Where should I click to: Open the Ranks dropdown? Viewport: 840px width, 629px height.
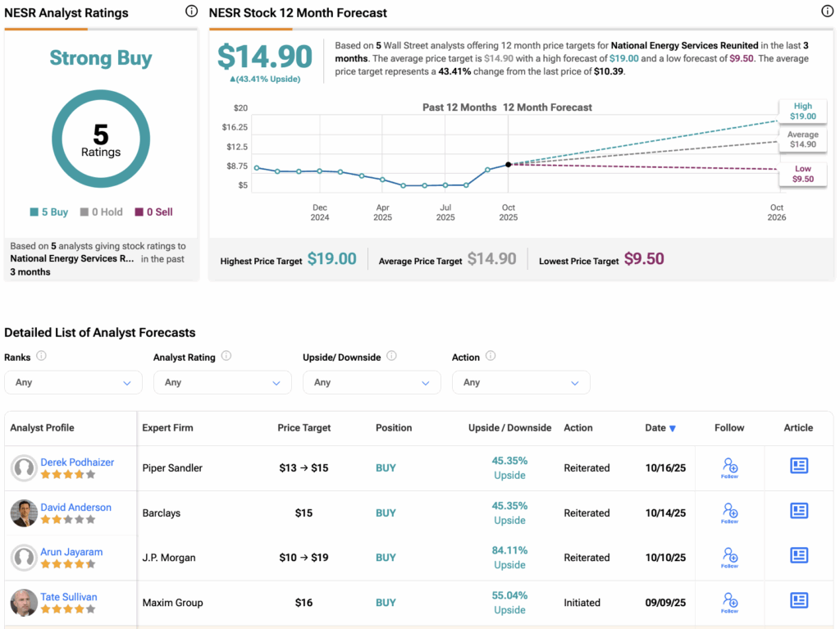click(73, 382)
